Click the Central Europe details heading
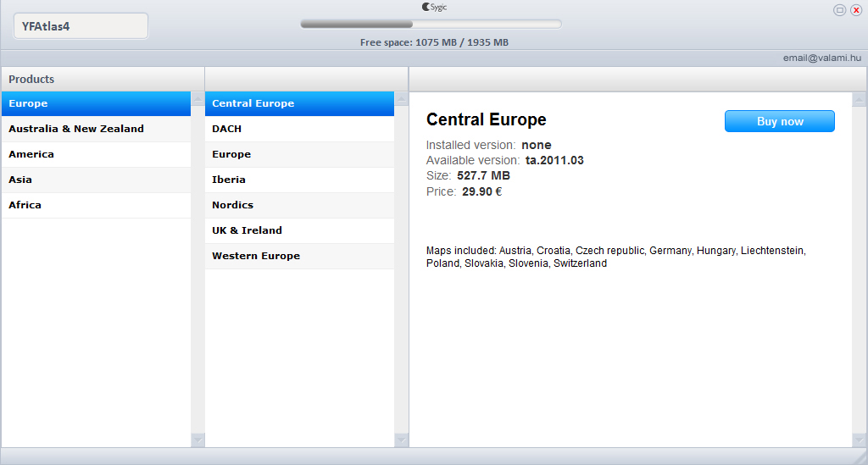This screenshot has height=465, width=868. 486,119
